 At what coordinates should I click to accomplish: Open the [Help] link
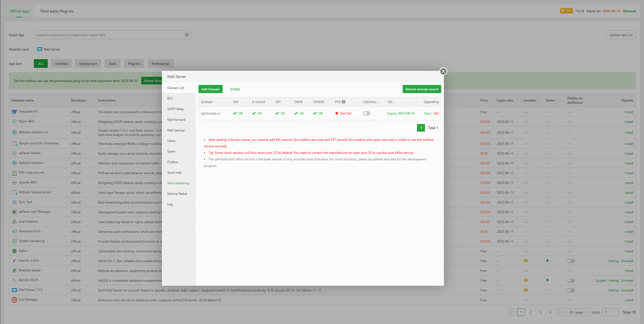235,89
